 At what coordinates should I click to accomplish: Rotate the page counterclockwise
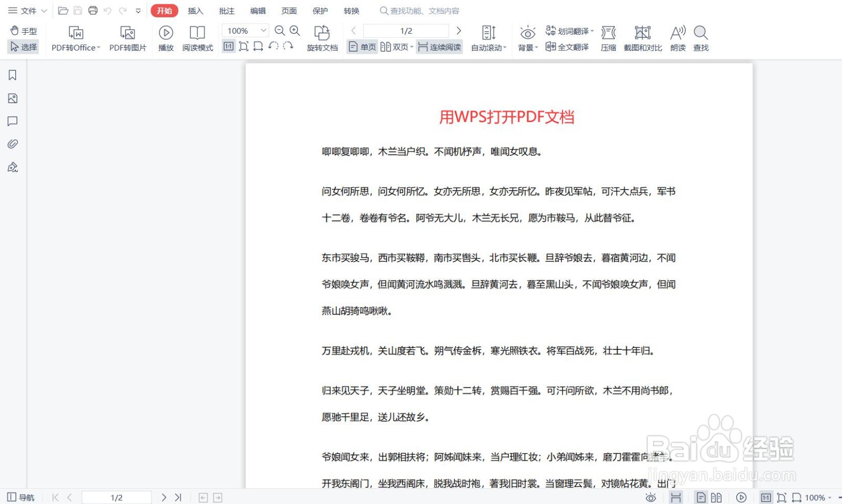coord(273,46)
